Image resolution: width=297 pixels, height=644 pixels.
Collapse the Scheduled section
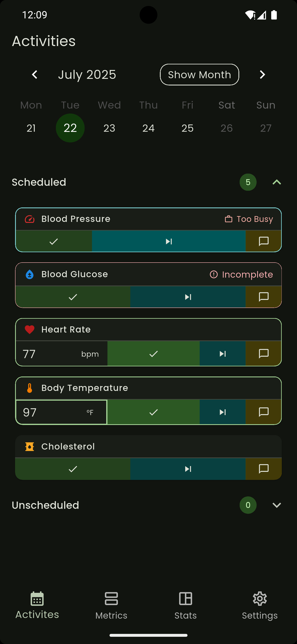point(277,182)
